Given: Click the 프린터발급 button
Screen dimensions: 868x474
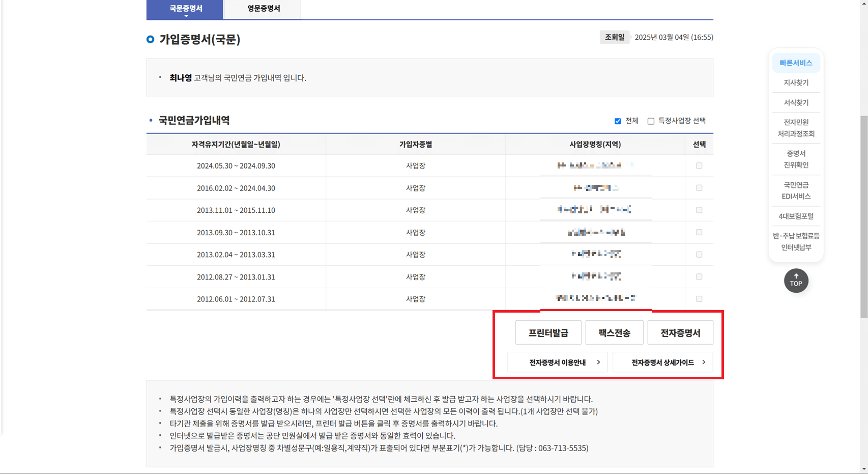Looking at the screenshot, I should click(548, 332).
